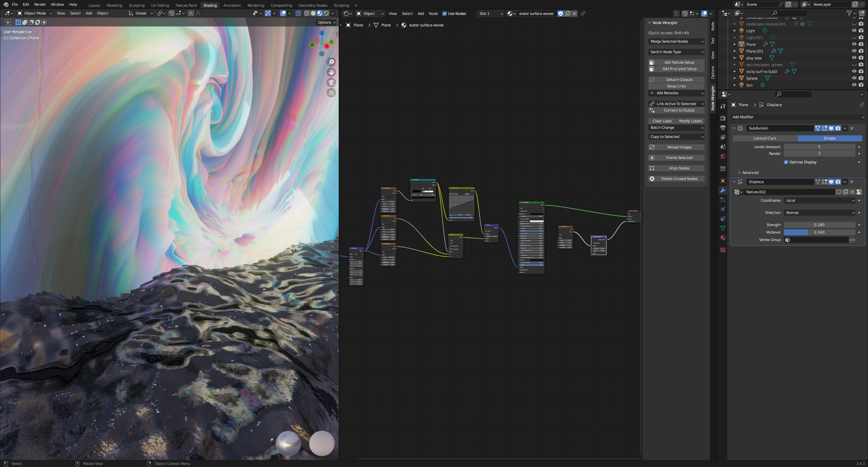Select wireframe viewport shading
Viewport: 868px width, 467px height.
click(x=307, y=13)
